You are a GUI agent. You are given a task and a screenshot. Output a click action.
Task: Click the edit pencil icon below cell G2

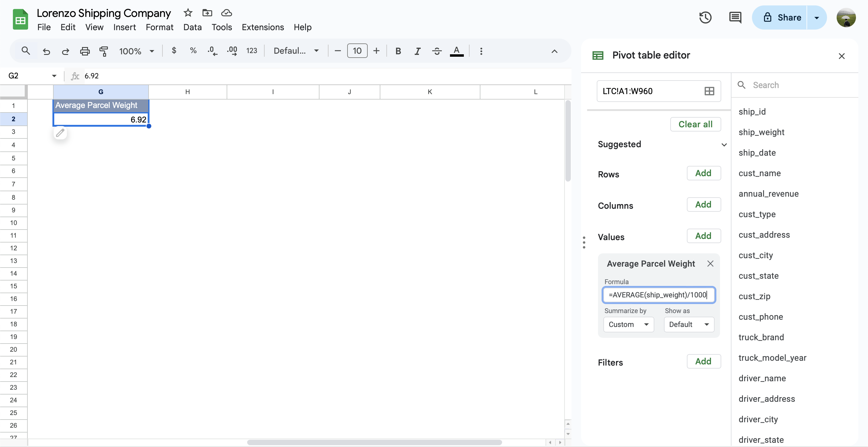tap(60, 133)
